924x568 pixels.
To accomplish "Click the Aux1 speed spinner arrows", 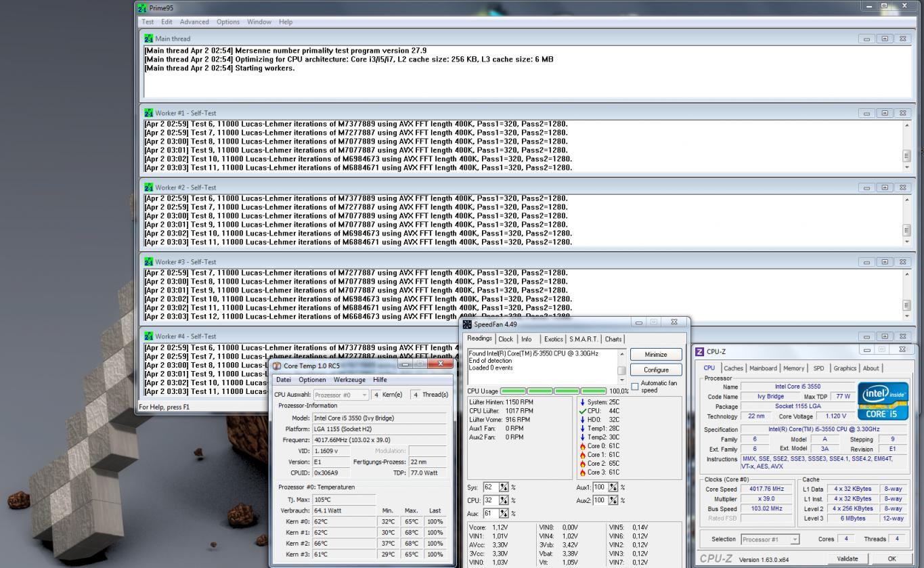I will pos(615,487).
